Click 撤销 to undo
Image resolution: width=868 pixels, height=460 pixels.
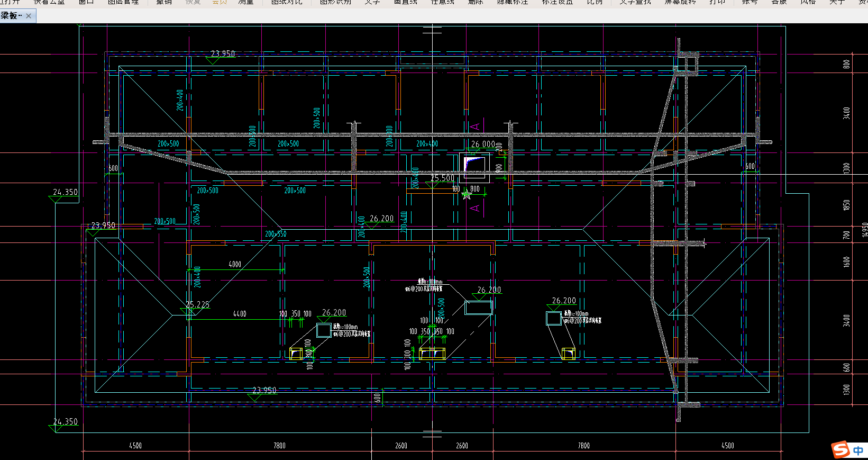pos(164,2)
